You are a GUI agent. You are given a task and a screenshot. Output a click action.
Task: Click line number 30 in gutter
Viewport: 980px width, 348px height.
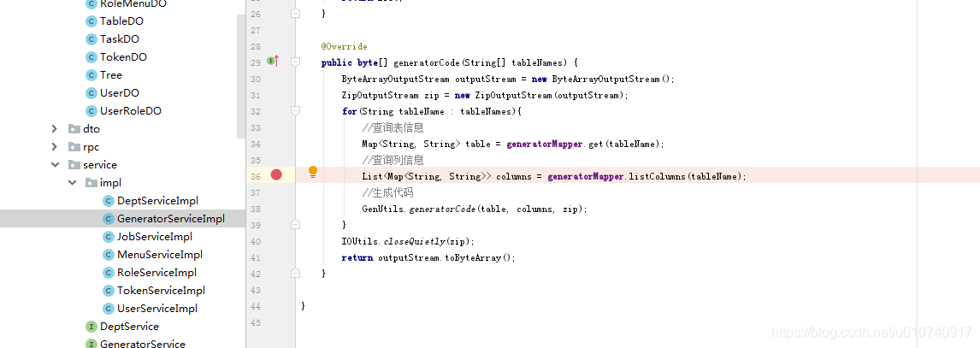255,80
